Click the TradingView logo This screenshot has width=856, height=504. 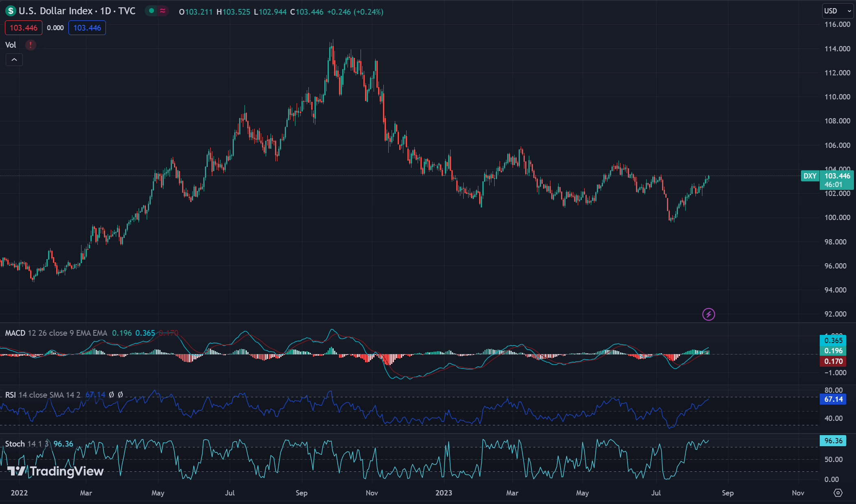[56, 471]
